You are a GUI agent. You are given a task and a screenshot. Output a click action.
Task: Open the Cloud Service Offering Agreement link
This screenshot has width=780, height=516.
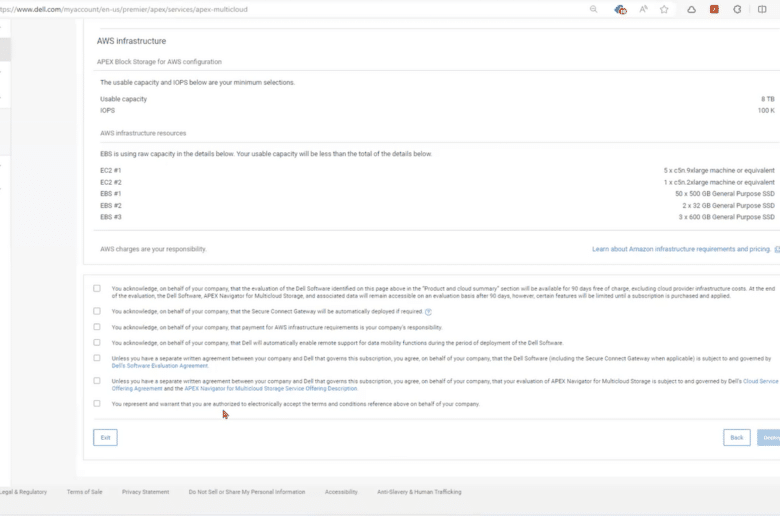(761, 381)
